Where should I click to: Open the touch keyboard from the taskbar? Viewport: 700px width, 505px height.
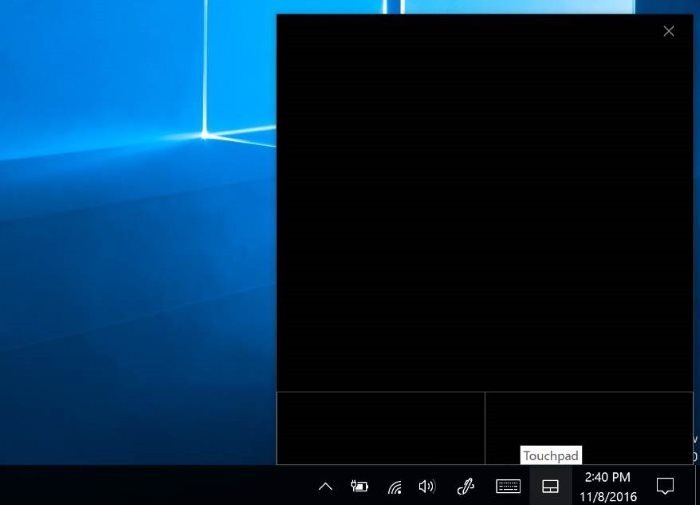[508, 486]
